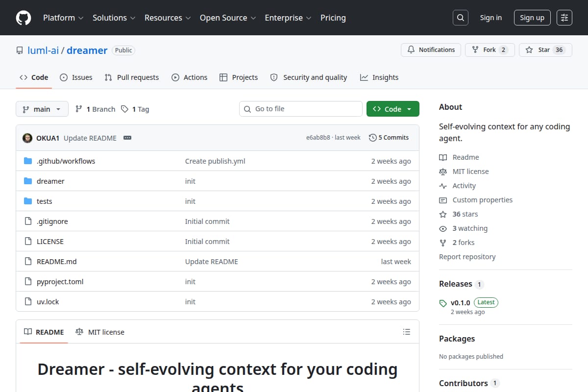Screen dimensions: 588x392
Task: Expand the Open Source menu
Action: point(228,18)
